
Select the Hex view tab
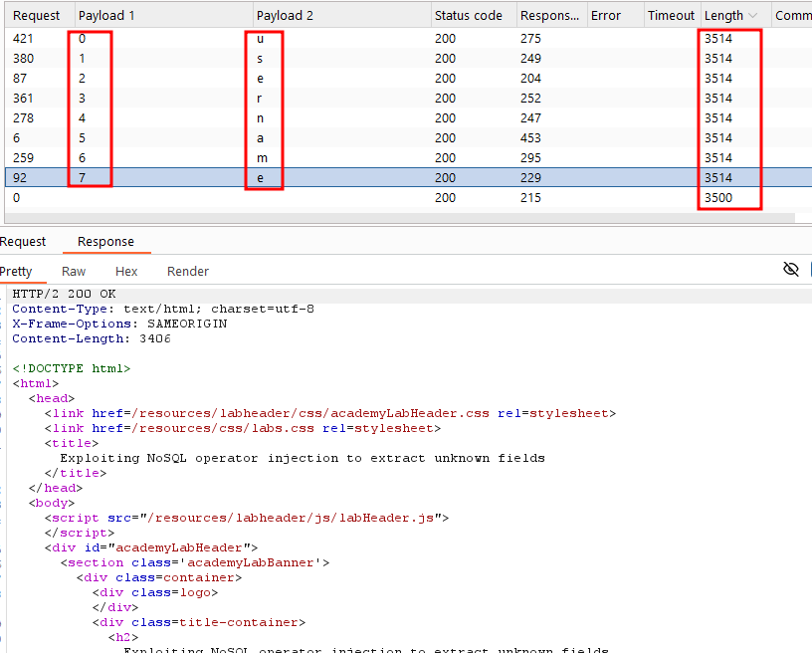pyautogui.click(x=126, y=272)
